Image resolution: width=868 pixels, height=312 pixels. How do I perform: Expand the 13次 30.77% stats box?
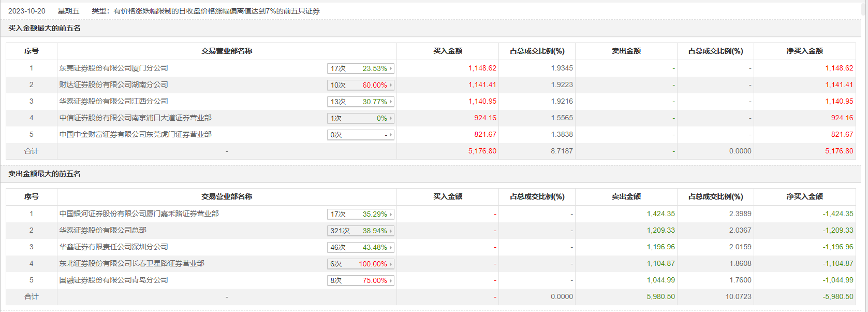coord(391,102)
